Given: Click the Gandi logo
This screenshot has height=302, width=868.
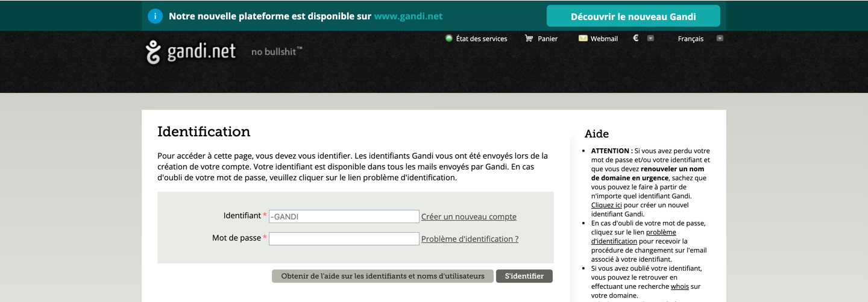Looking at the screenshot, I should coord(190,52).
